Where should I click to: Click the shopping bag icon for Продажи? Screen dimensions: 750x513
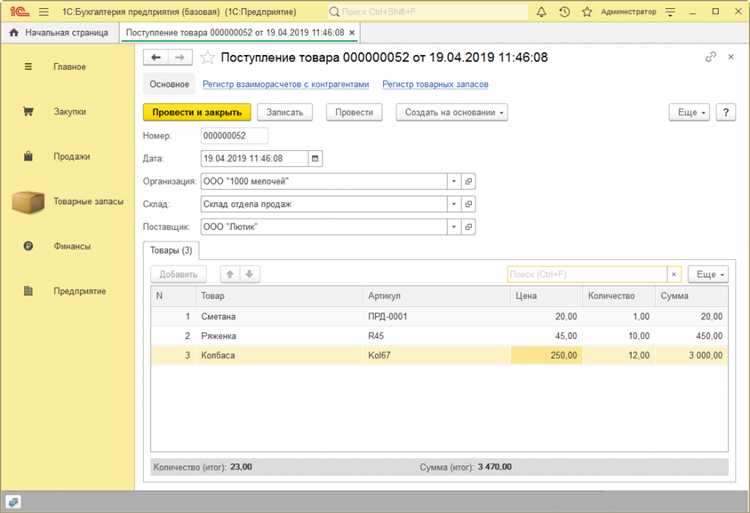pos(28,156)
